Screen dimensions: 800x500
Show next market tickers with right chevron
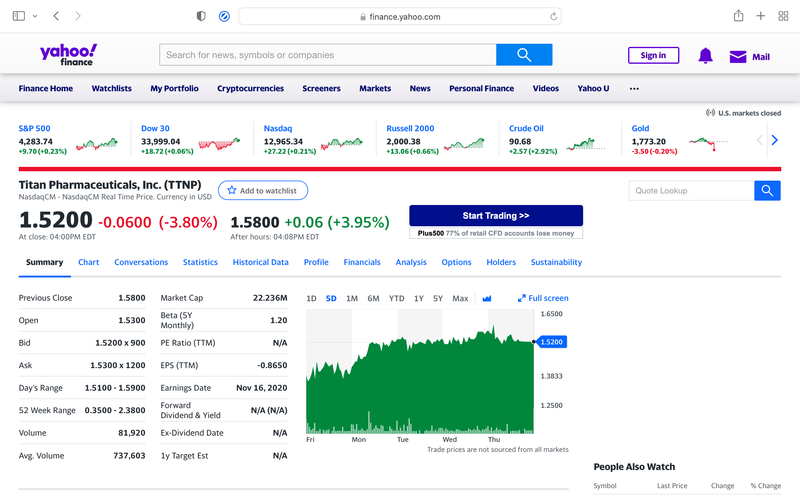[x=774, y=140]
